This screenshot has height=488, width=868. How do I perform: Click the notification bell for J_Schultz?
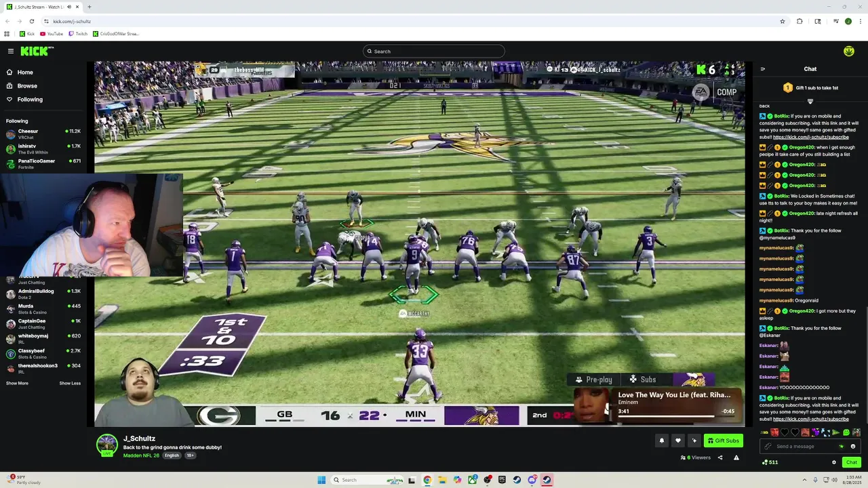pos(662,441)
